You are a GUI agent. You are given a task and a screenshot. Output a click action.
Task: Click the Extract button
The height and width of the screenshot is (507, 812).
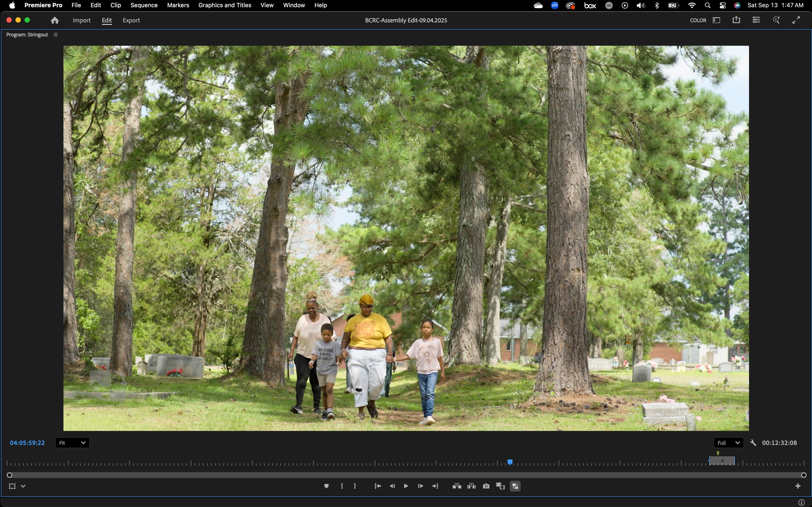[471, 486]
